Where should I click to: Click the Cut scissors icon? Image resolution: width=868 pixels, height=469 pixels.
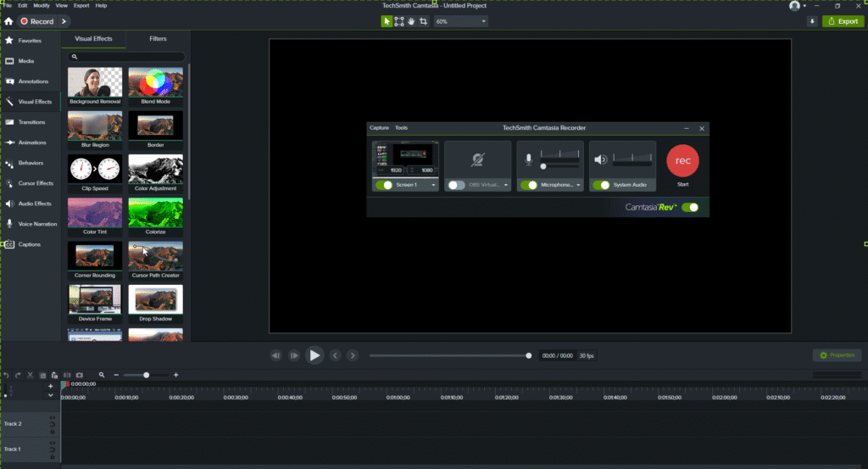pyautogui.click(x=31, y=375)
